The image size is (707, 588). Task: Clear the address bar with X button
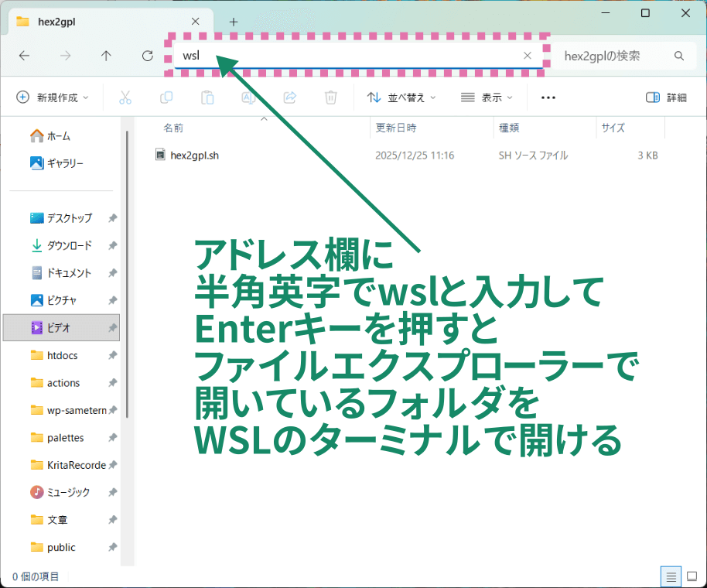tap(528, 56)
